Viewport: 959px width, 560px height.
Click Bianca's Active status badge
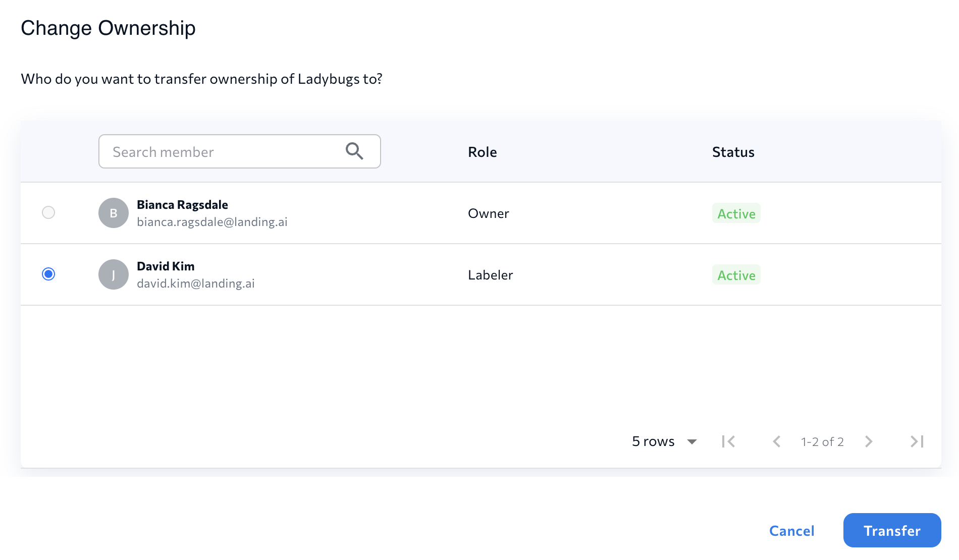[736, 213]
